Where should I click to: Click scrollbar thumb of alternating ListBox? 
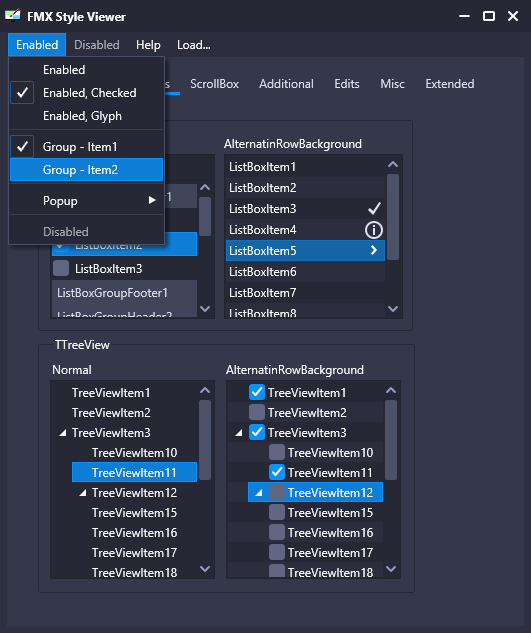[x=393, y=217]
